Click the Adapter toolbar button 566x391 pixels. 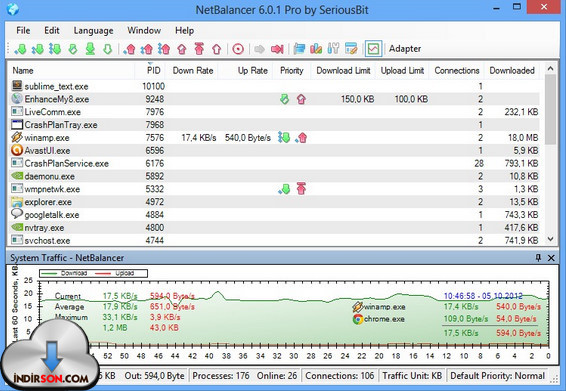[x=405, y=49]
